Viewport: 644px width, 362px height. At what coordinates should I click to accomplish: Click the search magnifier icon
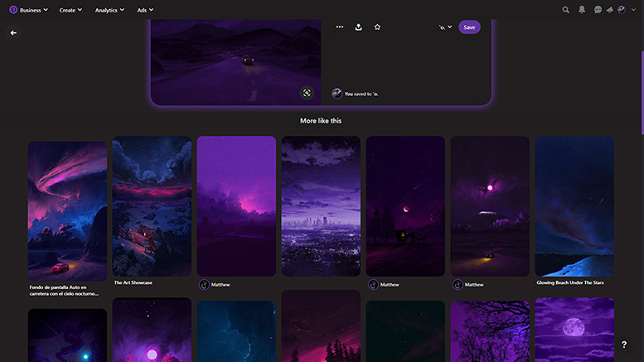(x=566, y=10)
